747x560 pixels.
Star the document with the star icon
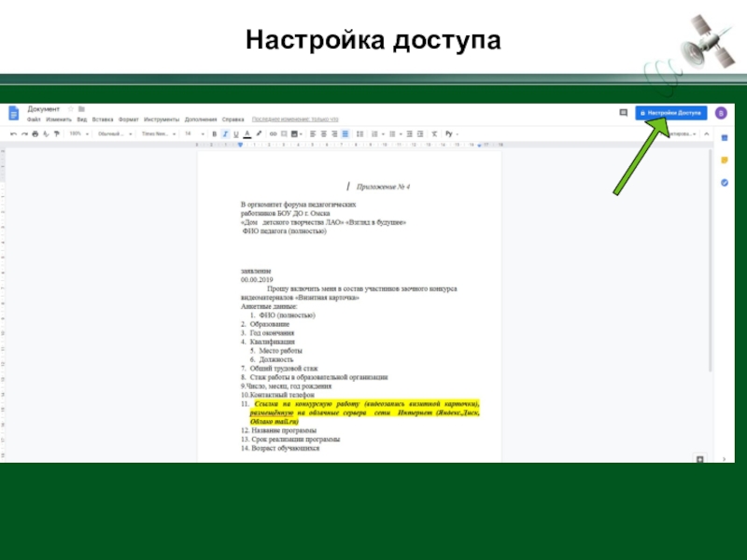[x=70, y=109]
